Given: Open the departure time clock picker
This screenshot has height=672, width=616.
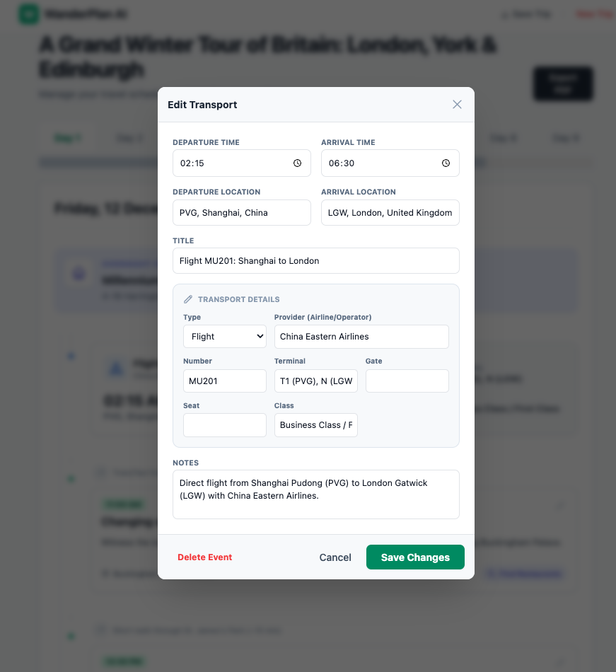Looking at the screenshot, I should [x=297, y=163].
